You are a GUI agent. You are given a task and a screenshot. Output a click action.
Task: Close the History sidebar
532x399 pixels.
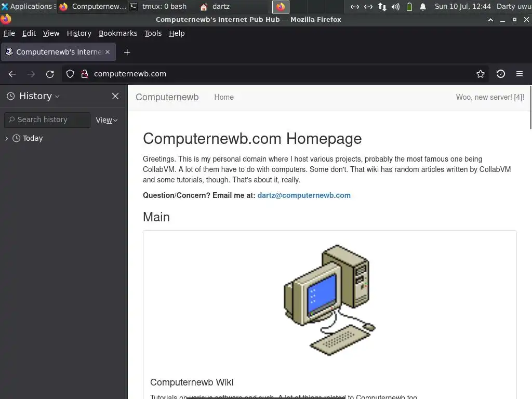click(x=115, y=96)
